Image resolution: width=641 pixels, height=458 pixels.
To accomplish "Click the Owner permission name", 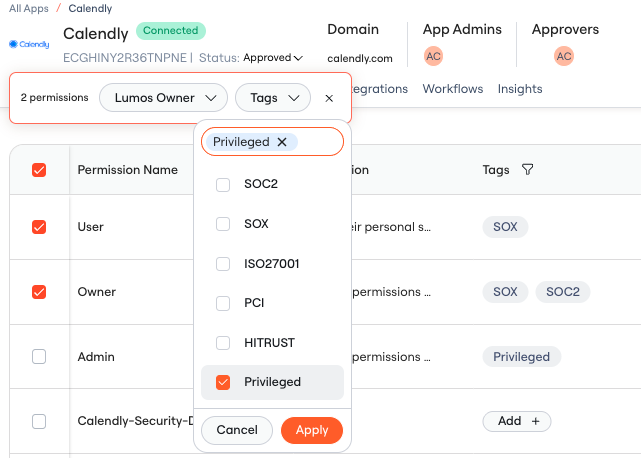I will point(97,292).
